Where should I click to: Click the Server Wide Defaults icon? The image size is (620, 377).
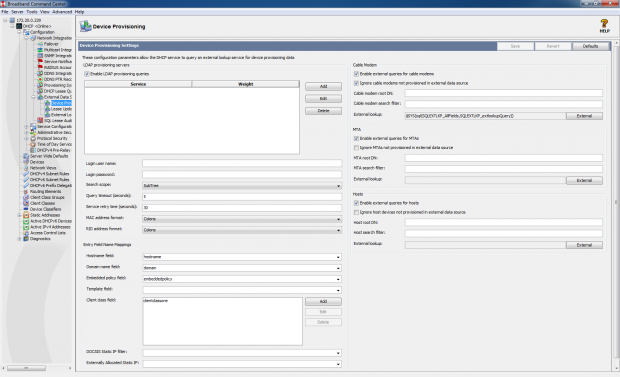tap(26, 156)
